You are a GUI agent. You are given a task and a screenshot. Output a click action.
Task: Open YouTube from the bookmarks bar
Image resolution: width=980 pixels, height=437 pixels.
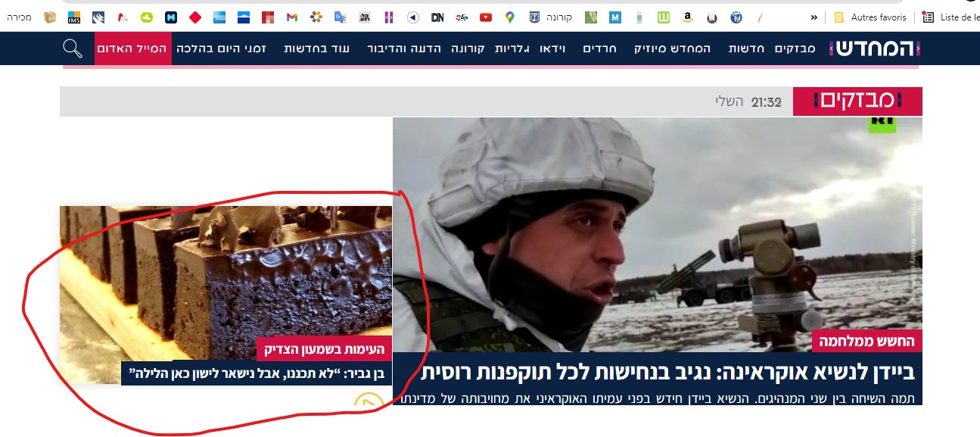click(x=486, y=16)
